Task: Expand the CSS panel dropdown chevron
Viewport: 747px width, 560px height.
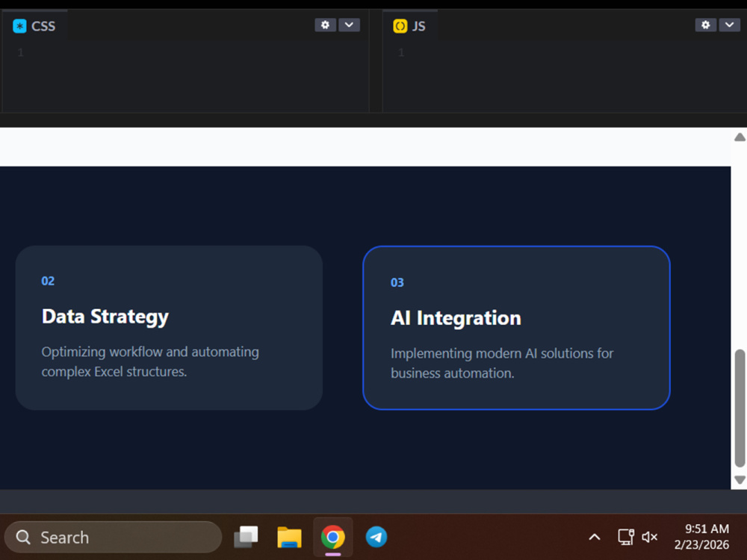Action: [349, 25]
